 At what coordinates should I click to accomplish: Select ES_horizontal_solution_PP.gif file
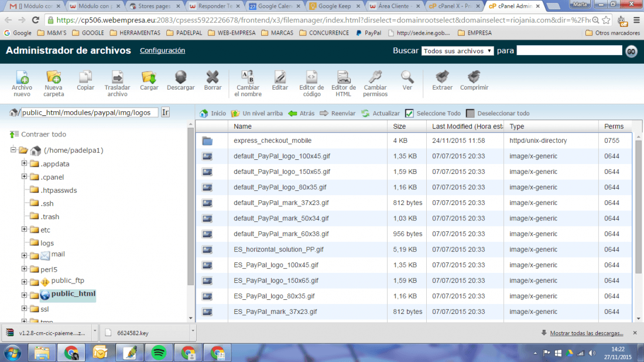coord(279,250)
